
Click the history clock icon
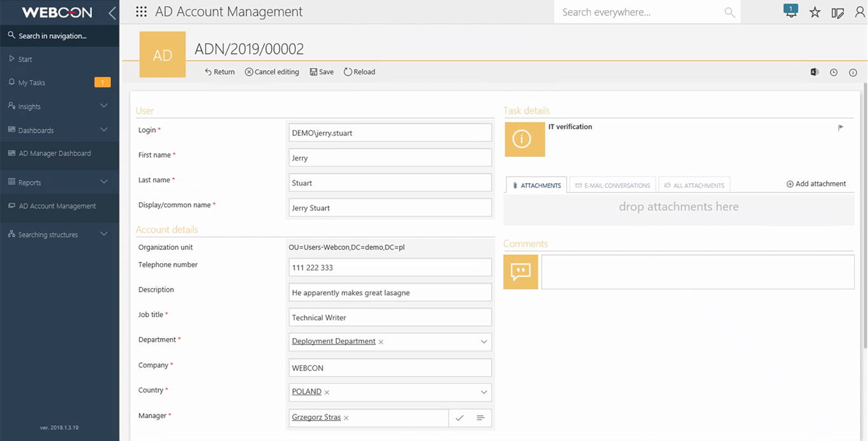834,72
